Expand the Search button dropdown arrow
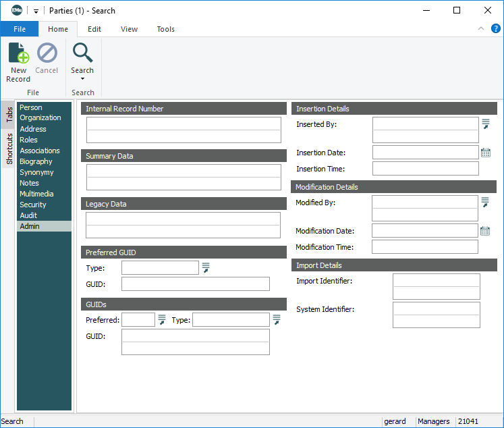Screen dimensions: 504x428 coord(82,79)
